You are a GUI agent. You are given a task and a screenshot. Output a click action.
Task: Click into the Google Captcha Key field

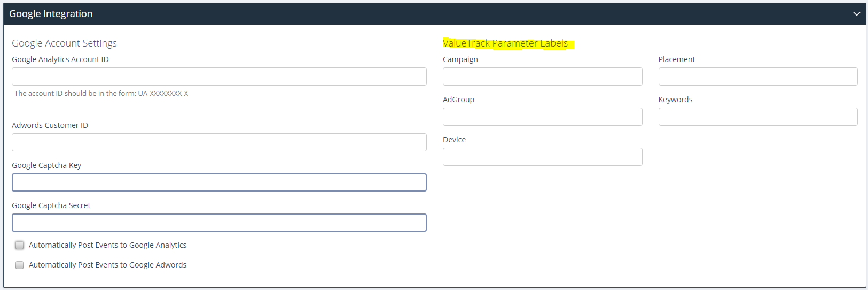tap(219, 182)
